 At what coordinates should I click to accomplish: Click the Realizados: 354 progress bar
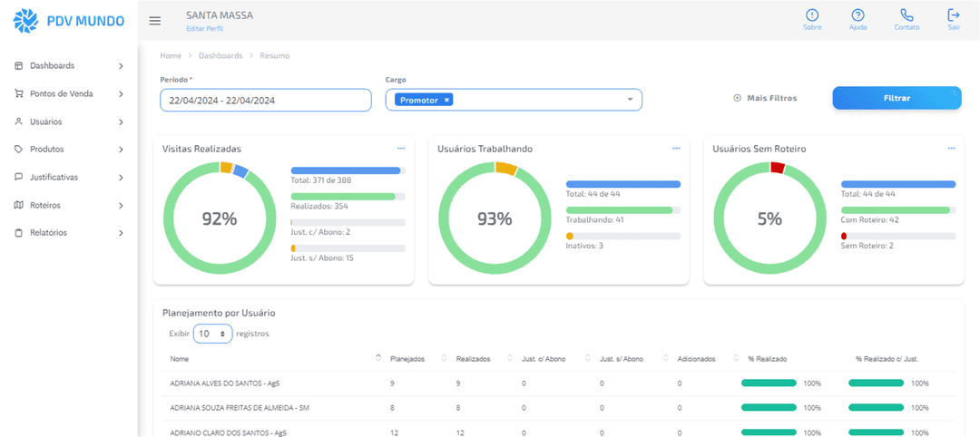pyautogui.click(x=348, y=197)
